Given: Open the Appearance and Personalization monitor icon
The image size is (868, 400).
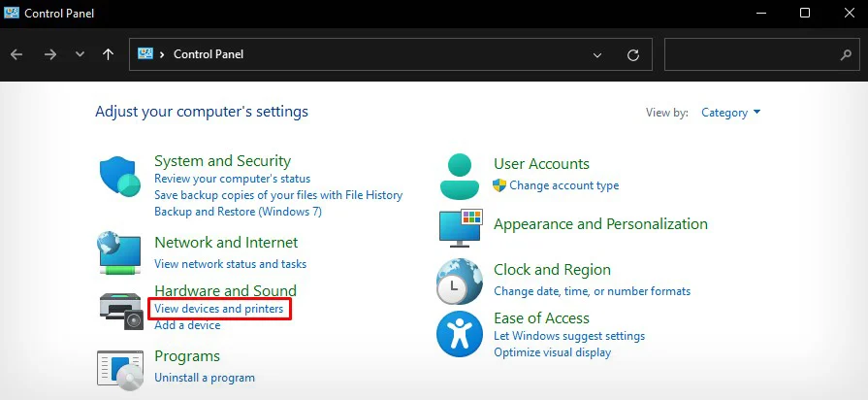Looking at the screenshot, I should coord(461,228).
